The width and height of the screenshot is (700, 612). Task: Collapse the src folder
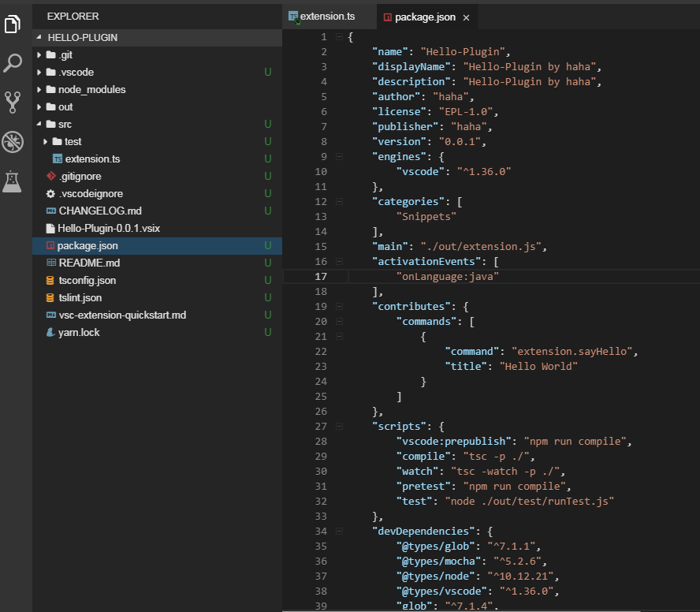(37, 124)
